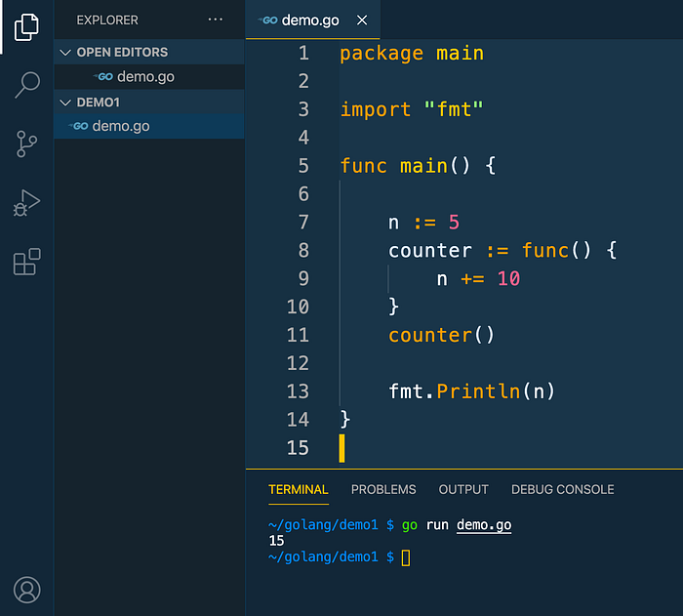Click the EXPLORER panel title
This screenshot has height=616, width=683.
(107, 21)
